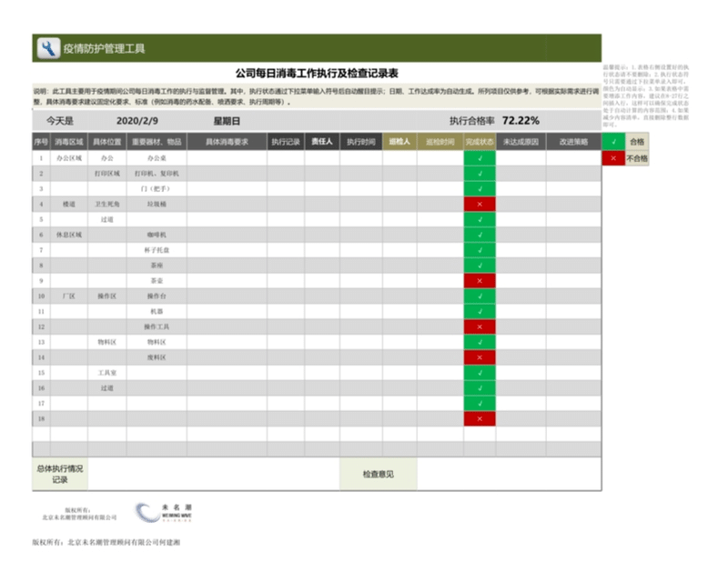Screen dimensions: 728x562
Task: Open the completion status dropdown for row 6
Action: coord(480,235)
